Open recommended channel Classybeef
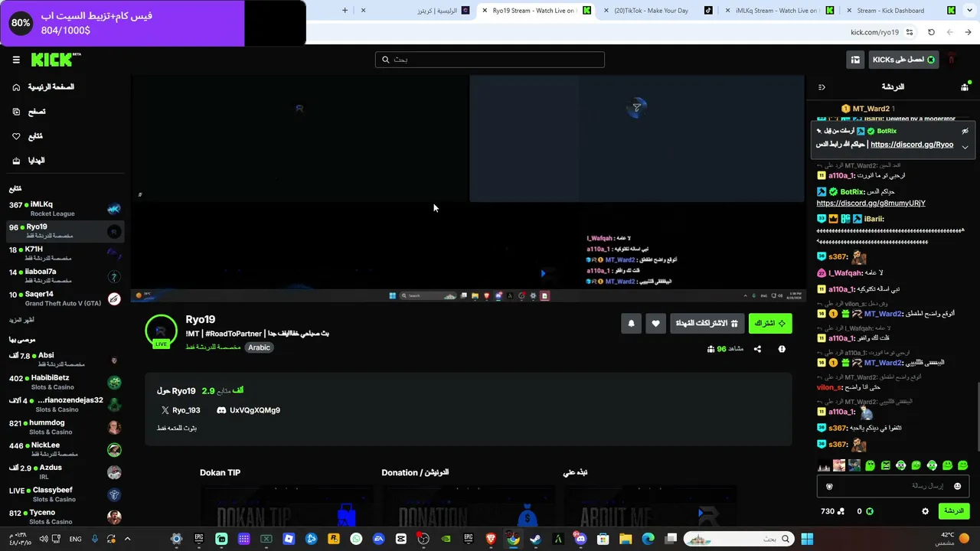Viewport: 980px width, 551px height. pos(65,494)
